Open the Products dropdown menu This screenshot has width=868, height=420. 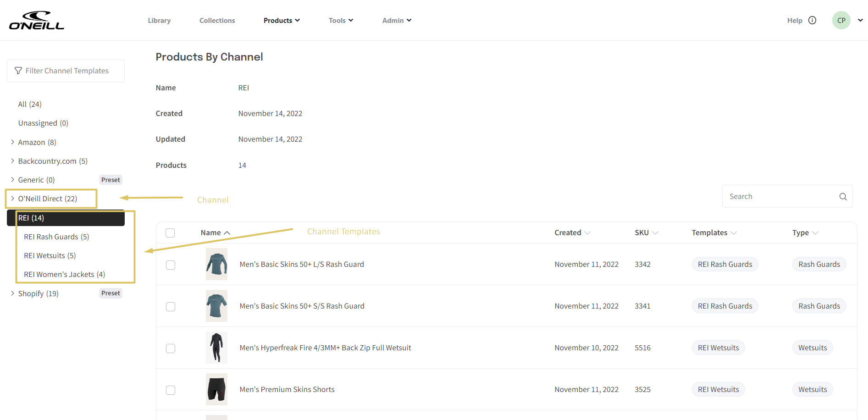tap(282, 20)
